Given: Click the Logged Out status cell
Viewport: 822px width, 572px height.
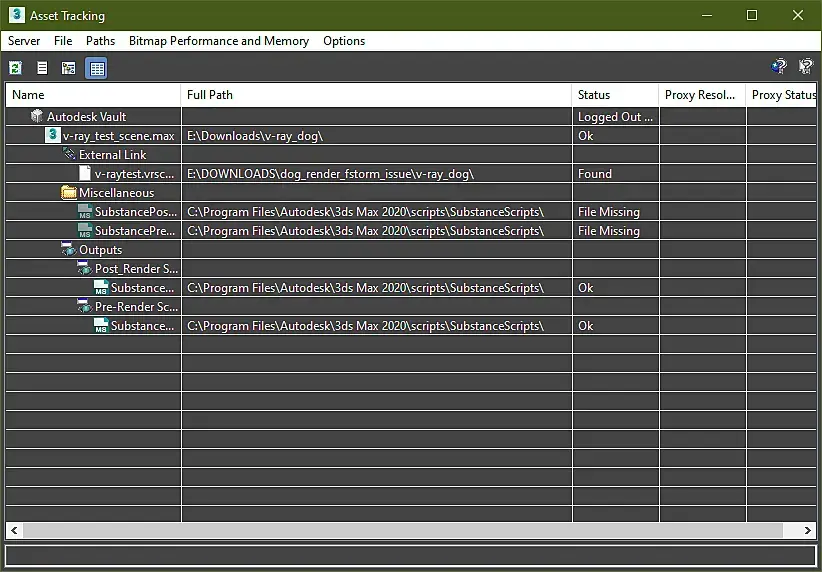Looking at the screenshot, I should [615, 116].
